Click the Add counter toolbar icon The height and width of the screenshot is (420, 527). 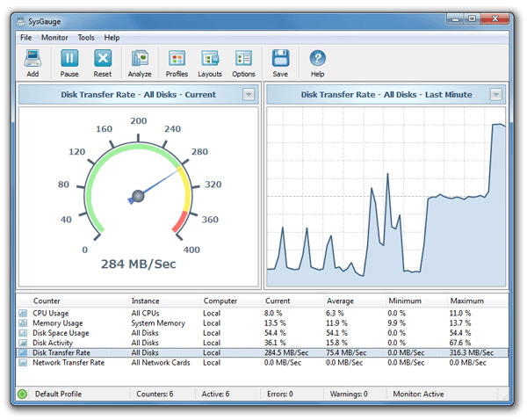[x=32, y=60]
